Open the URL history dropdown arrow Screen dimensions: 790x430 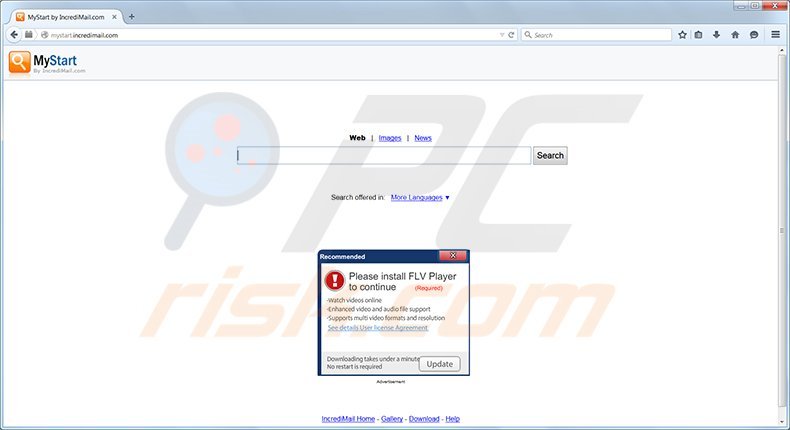pos(502,35)
